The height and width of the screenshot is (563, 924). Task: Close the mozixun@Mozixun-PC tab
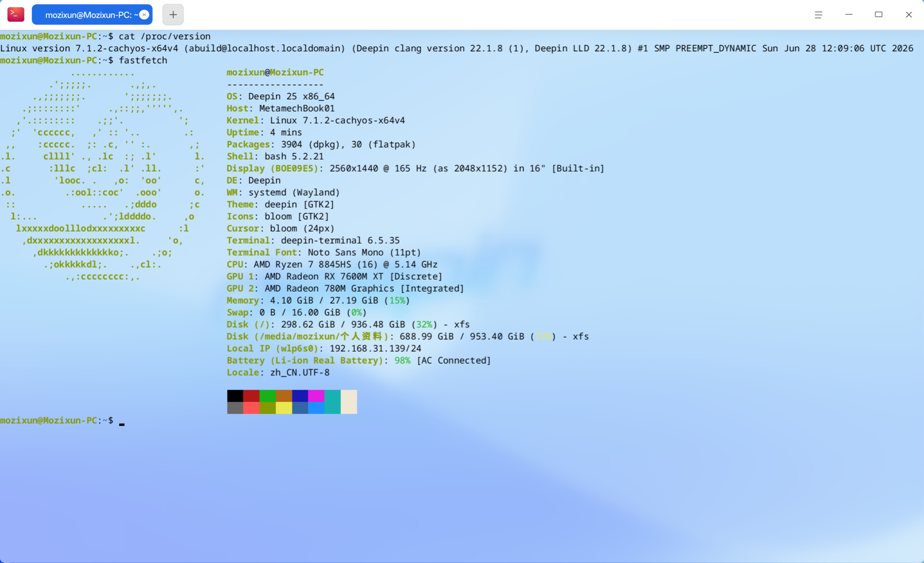coord(144,15)
